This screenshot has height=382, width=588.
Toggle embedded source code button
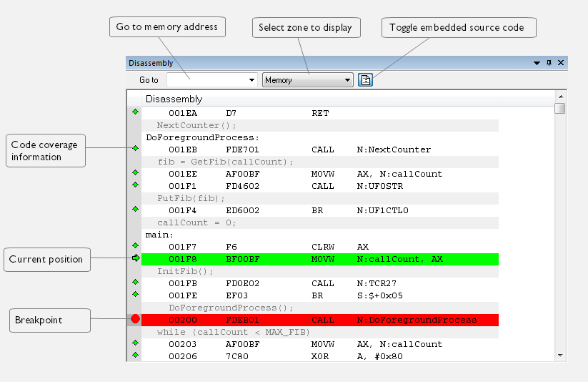tap(365, 80)
